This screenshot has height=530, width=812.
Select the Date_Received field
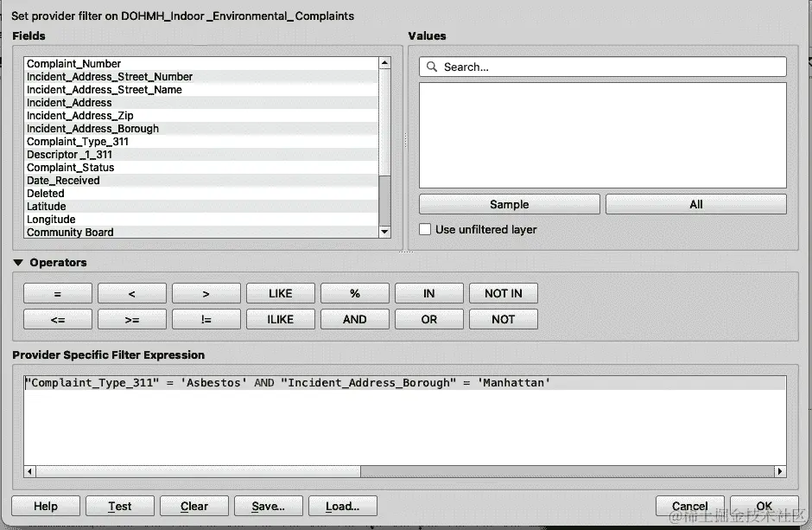pyautogui.click(x=201, y=180)
